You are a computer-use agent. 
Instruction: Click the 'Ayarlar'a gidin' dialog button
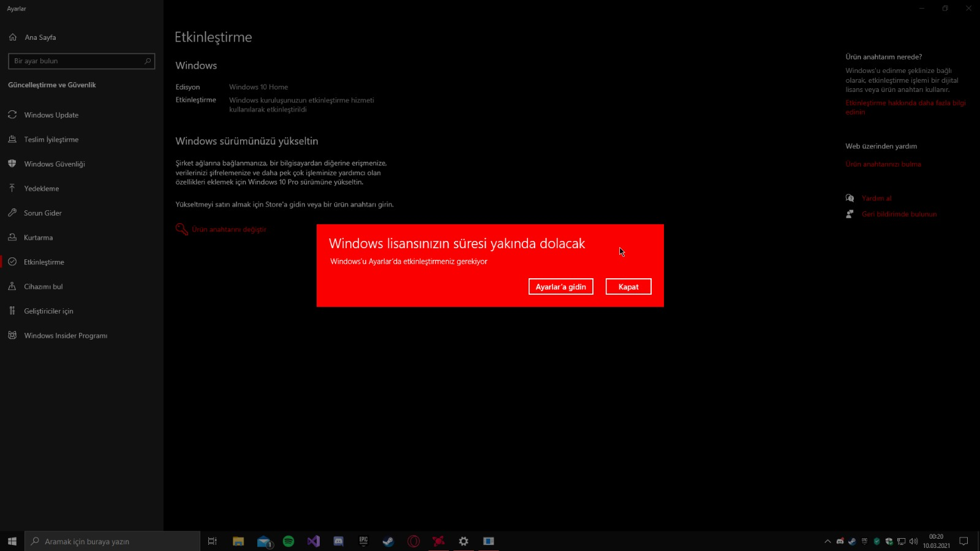pyautogui.click(x=561, y=287)
